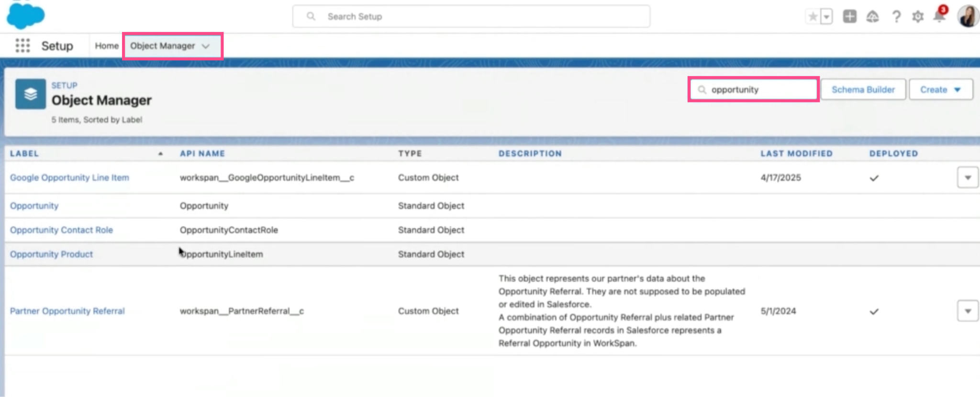Image resolution: width=980 pixels, height=397 pixels.
Task: Sort by the Type column header
Action: coord(410,154)
